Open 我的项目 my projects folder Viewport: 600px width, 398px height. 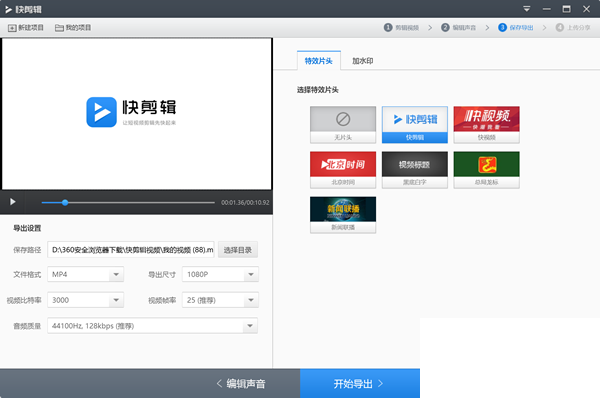pos(73,28)
